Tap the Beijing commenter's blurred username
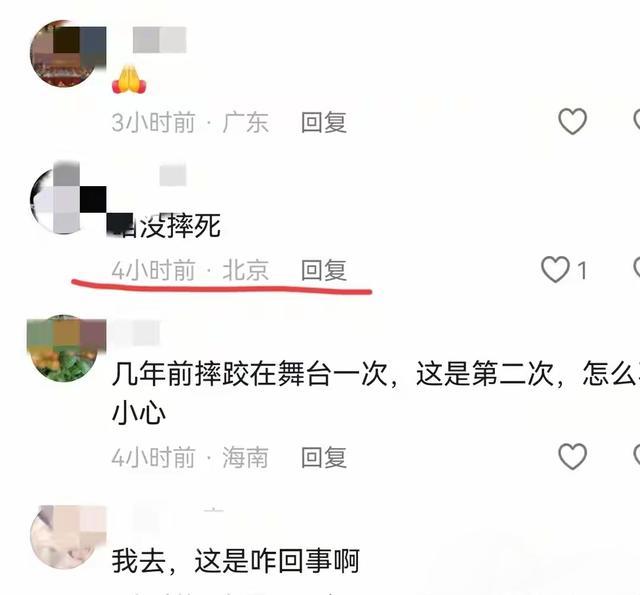Viewport: 640px width, 595px height. [173, 174]
